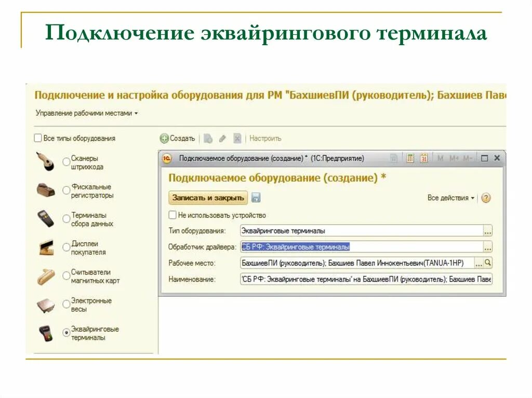This screenshot has height=398, width=532.
Task: Click the Настроить button
Action: coord(265,139)
